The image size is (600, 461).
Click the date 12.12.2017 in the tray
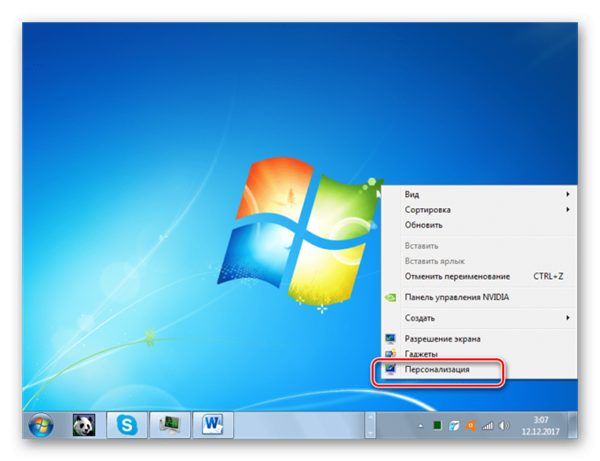tap(541, 432)
